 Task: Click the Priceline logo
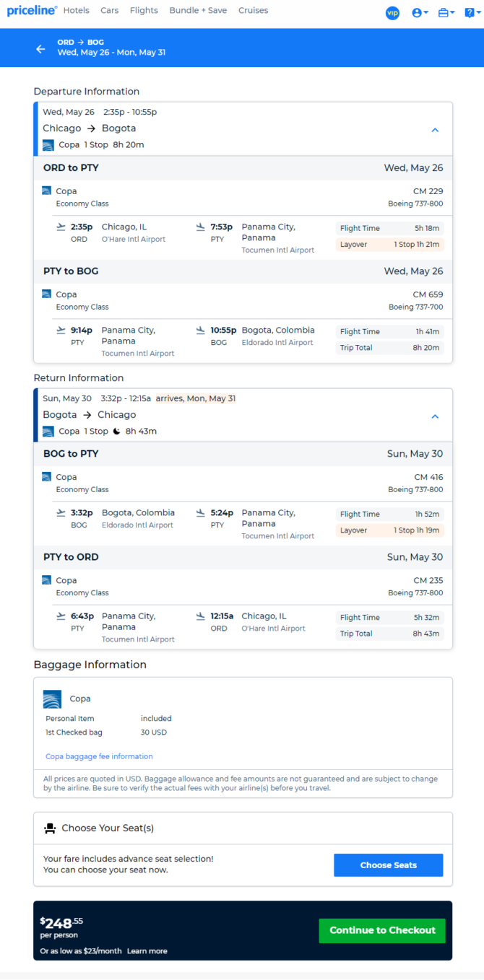click(x=32, y=11)
